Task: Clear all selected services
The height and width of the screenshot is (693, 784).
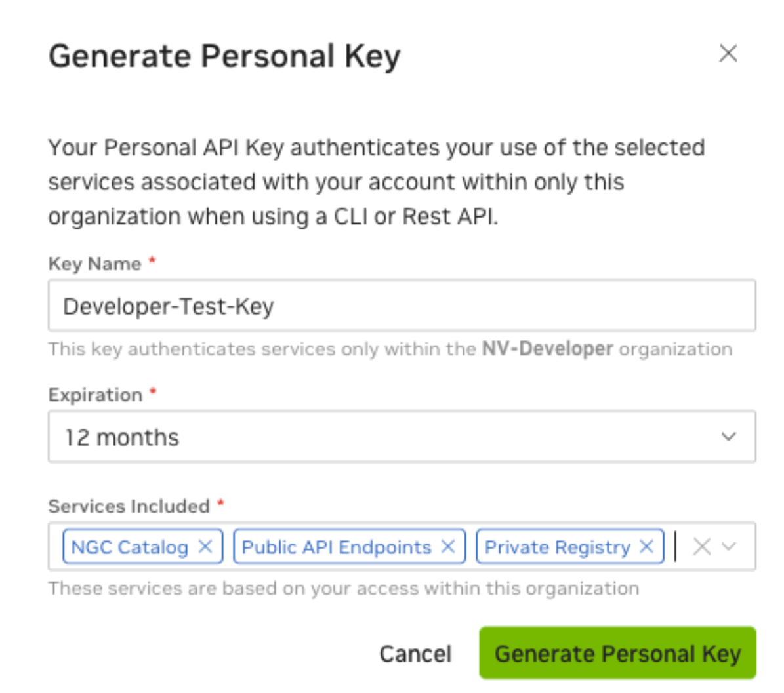Action: [701, 546]
